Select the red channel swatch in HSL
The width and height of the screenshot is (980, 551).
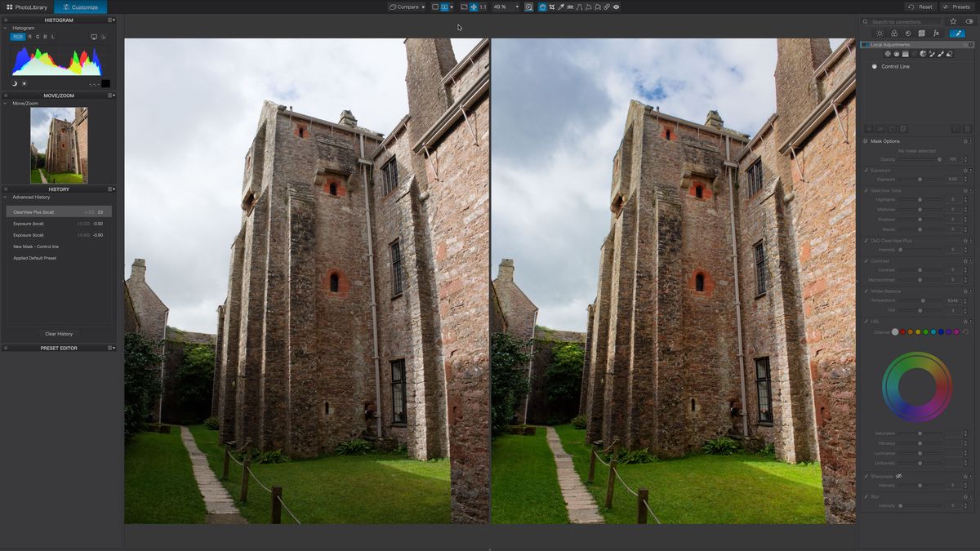pos(902,331)
